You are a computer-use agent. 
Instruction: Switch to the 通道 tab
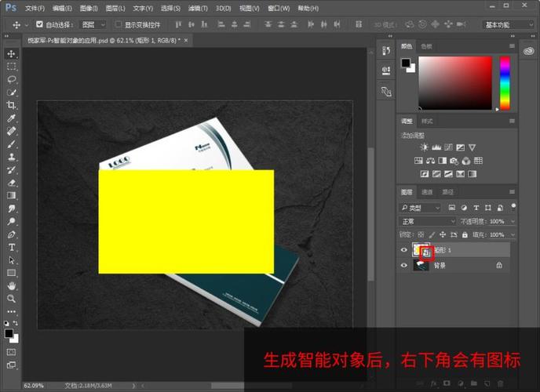tap(427, 192)
